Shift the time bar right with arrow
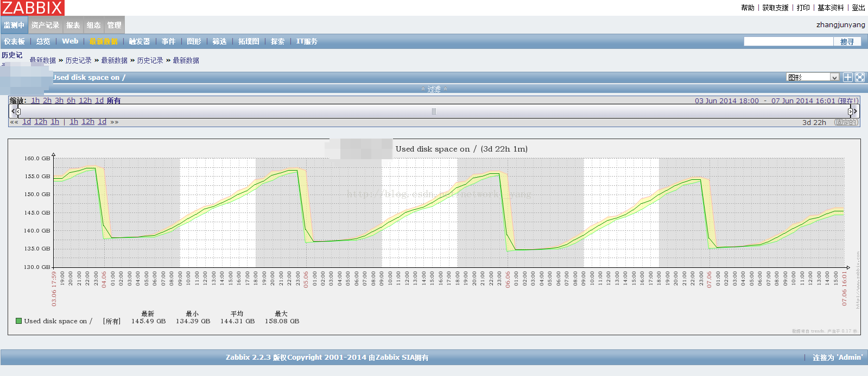 point(856,111)
